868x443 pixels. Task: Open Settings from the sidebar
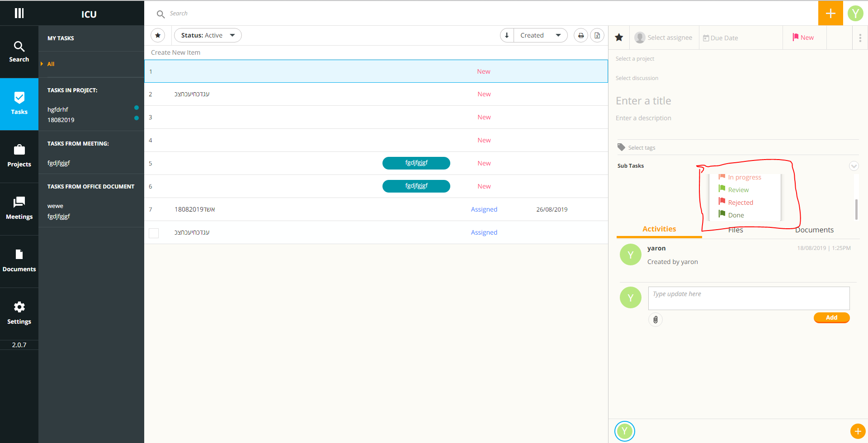[19, 313]
